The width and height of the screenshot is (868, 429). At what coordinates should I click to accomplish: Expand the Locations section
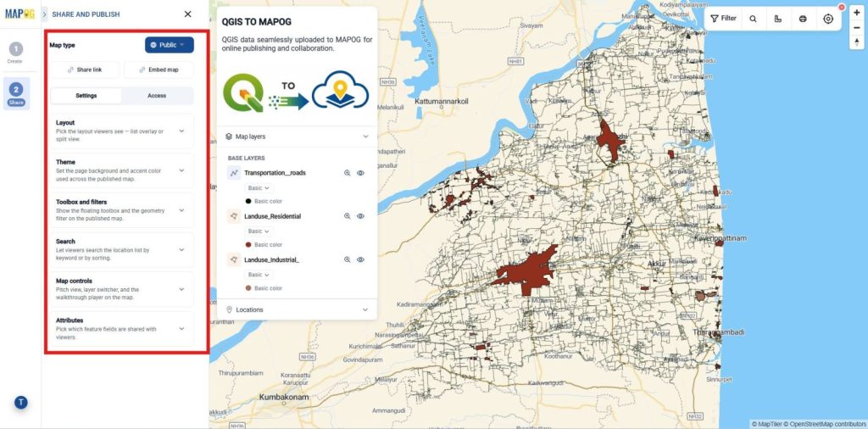click(x=297, y=309)
